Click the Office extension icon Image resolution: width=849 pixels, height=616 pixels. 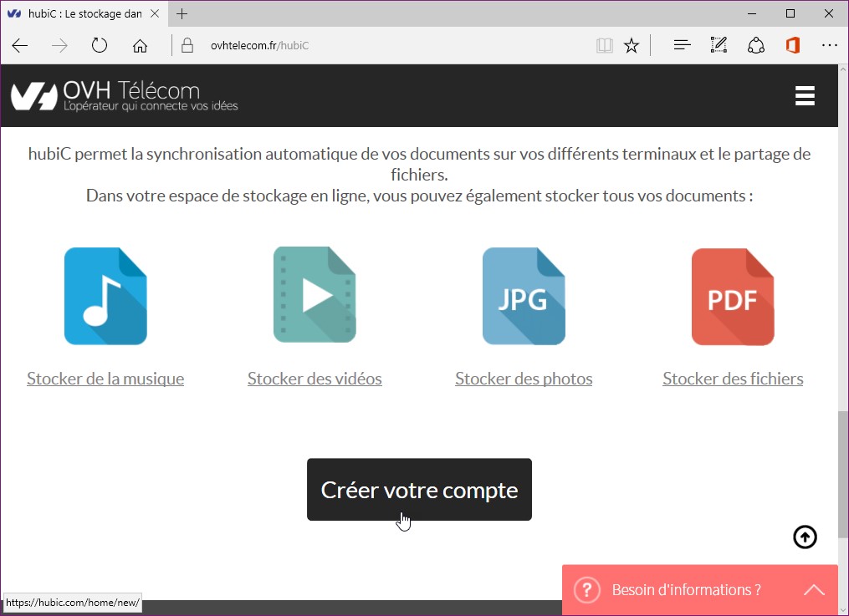[793, 45]
